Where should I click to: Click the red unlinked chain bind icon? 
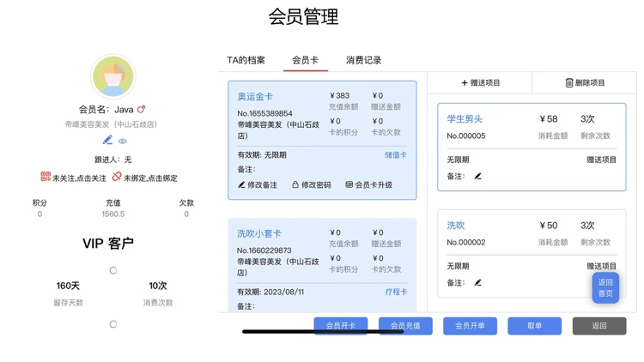[x=117, y=177]
